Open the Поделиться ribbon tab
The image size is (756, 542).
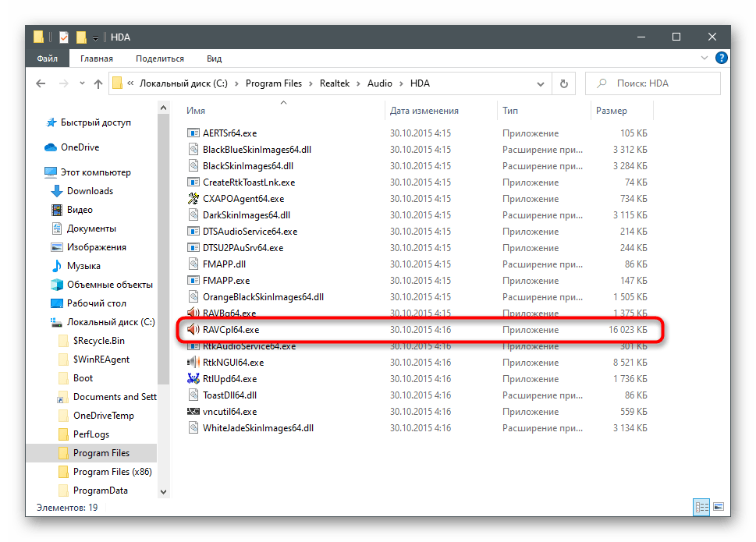pyautogui.click(x=160, y=58)
